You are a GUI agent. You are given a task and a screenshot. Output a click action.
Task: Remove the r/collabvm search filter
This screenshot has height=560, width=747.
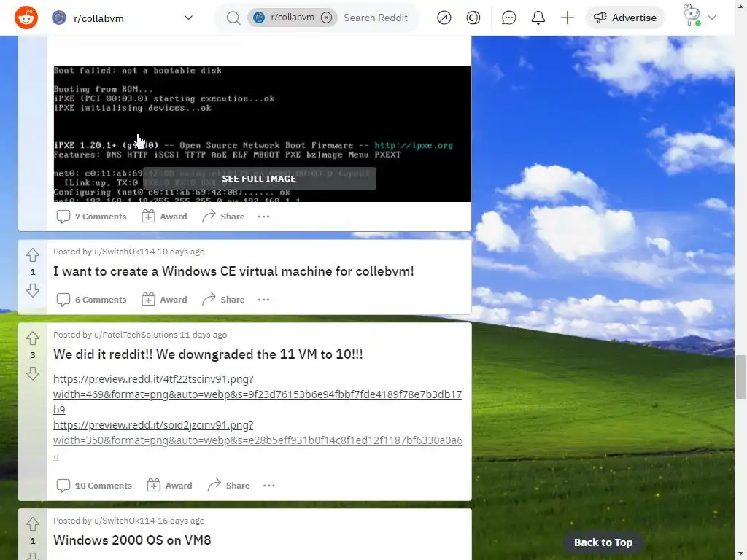(326, 17)
